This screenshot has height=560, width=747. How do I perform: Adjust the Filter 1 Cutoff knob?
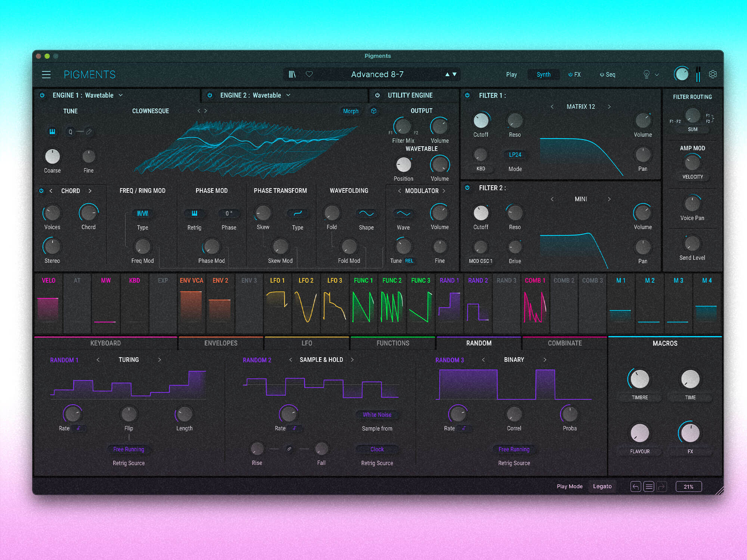pyautogui.click(x=481, y=121)
